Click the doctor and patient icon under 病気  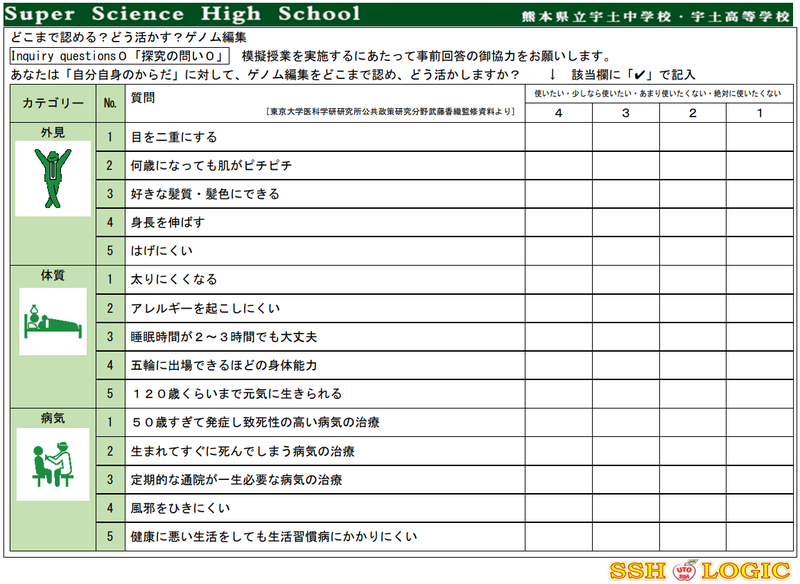pos(52,462)
